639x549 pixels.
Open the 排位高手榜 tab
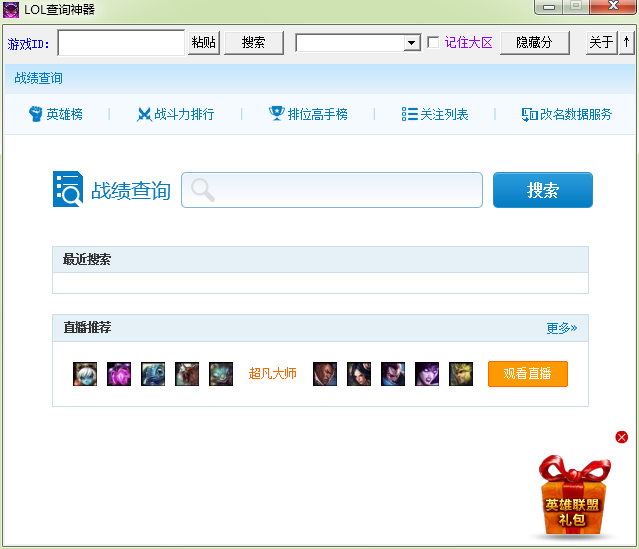[308, 114]
